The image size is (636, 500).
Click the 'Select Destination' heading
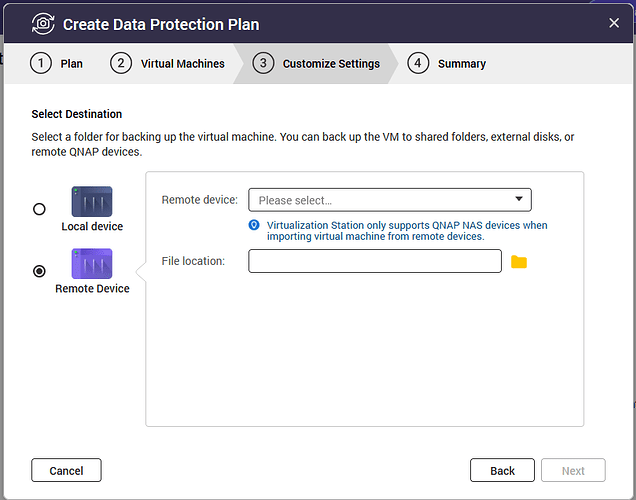(77, 114)
